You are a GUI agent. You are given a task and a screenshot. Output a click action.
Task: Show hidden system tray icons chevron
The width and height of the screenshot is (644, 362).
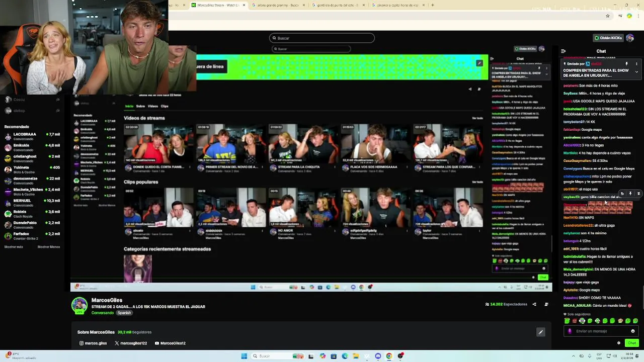573,356
